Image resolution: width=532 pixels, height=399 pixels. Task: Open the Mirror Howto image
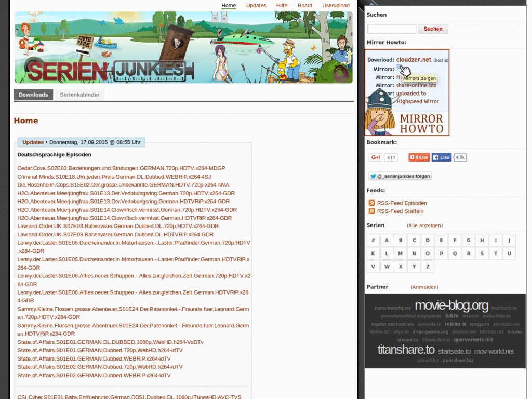(407, 92)
